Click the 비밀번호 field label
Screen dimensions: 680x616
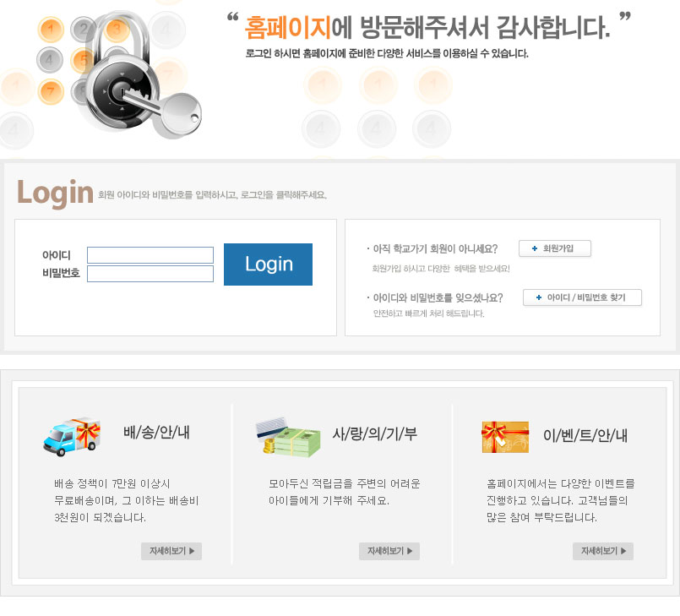pos(61,274)
